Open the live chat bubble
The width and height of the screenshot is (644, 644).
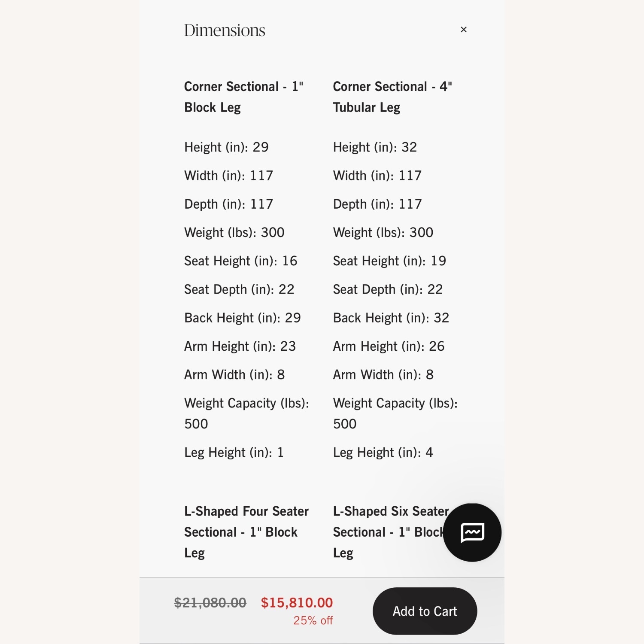[x=472, y=532]
